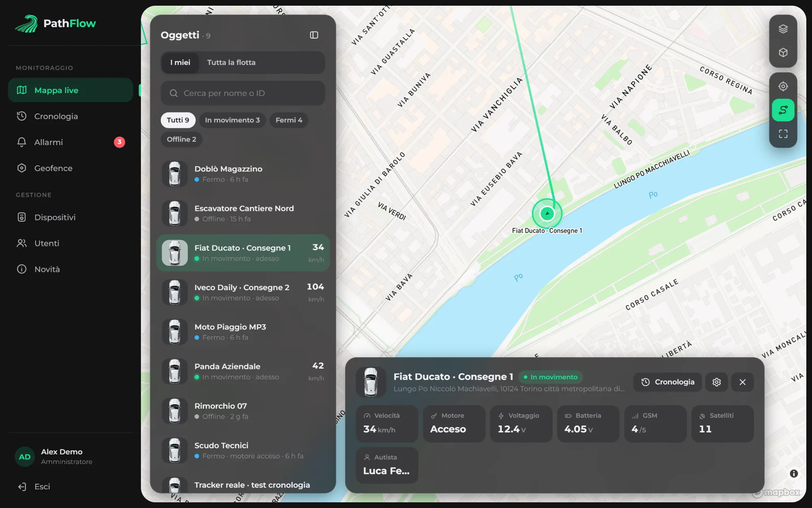This screenshot has height=508, width=812.
Task: Open Dispositivi section
Action: pos(70,217)
